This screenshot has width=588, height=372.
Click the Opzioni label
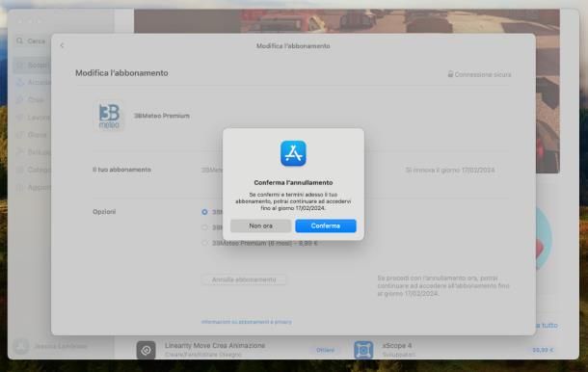[104, 212]
